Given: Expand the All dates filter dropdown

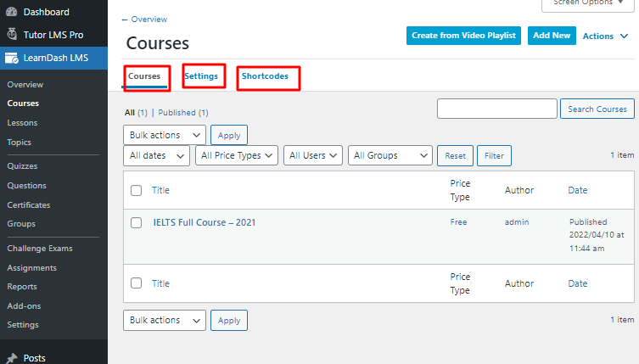Looking at the screenshot, I should tap(156, 155).
